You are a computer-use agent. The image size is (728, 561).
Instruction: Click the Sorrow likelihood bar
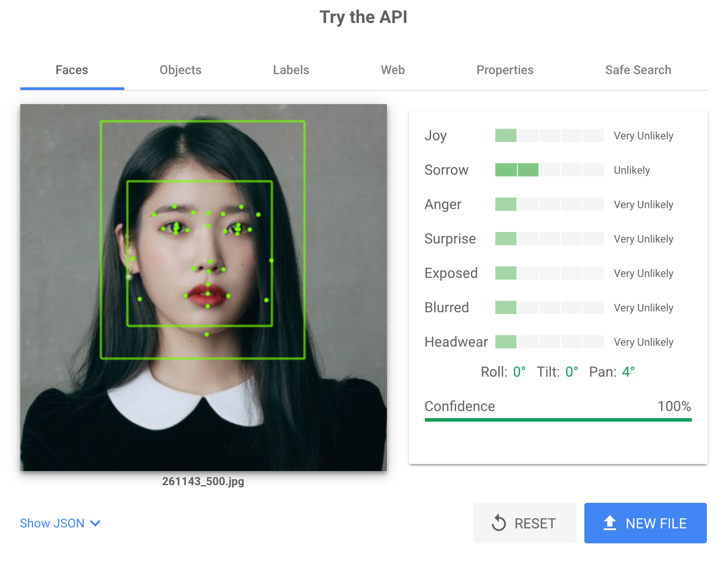[549, 170]
